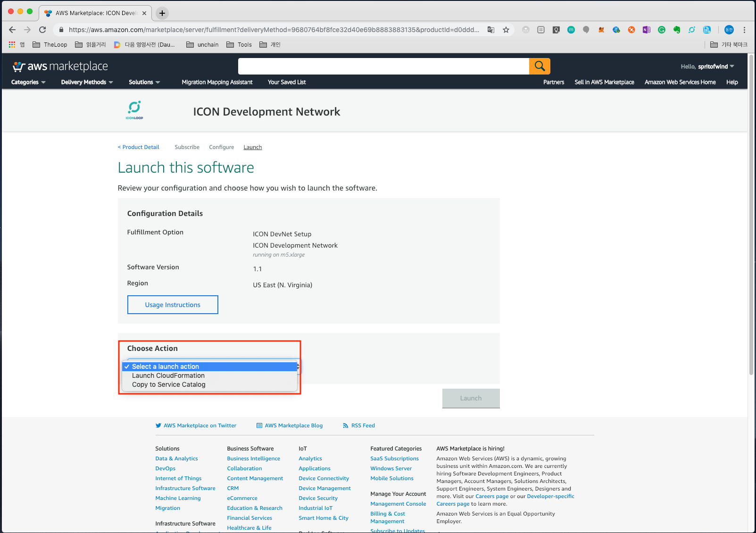
Task: Open the Help page
Action: pos(732,82)
